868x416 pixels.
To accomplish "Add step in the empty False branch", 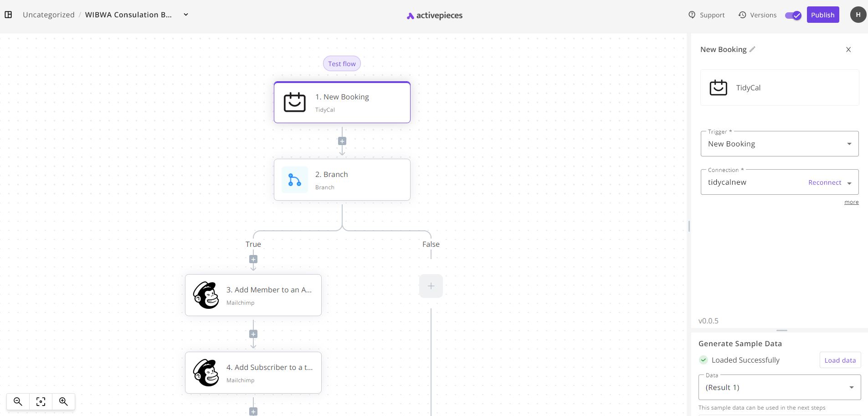I will coord(431,286).
